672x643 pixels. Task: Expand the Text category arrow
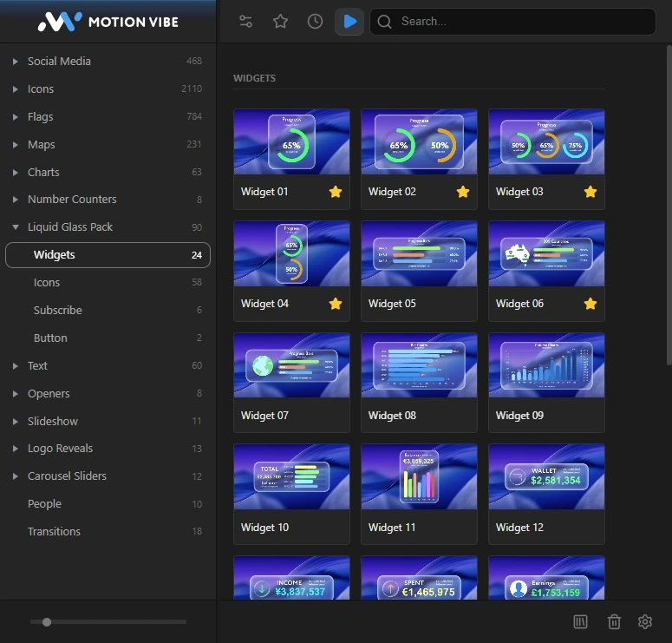16,366
